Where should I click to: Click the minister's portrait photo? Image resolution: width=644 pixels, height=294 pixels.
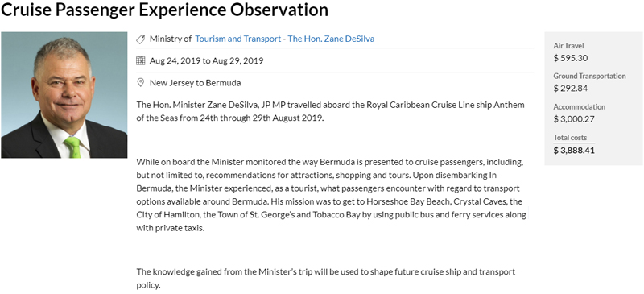click(x=64, y=95)
